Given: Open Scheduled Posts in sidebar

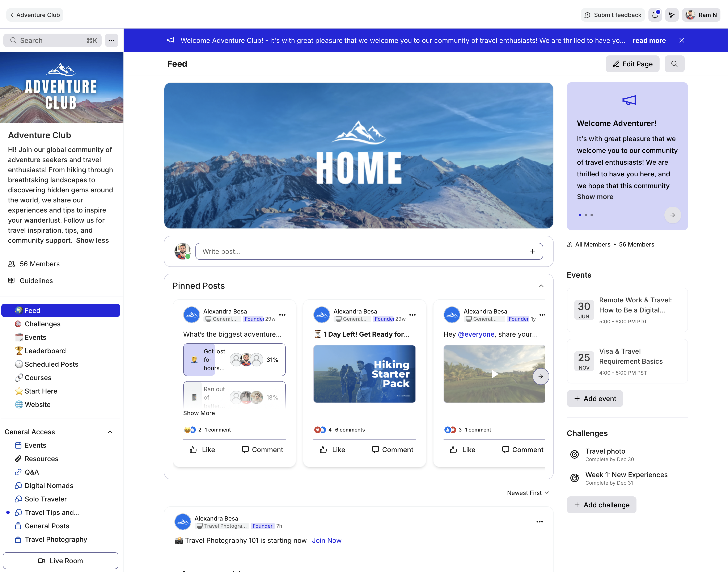Looking at the screenshot, I should click(51, 364).
